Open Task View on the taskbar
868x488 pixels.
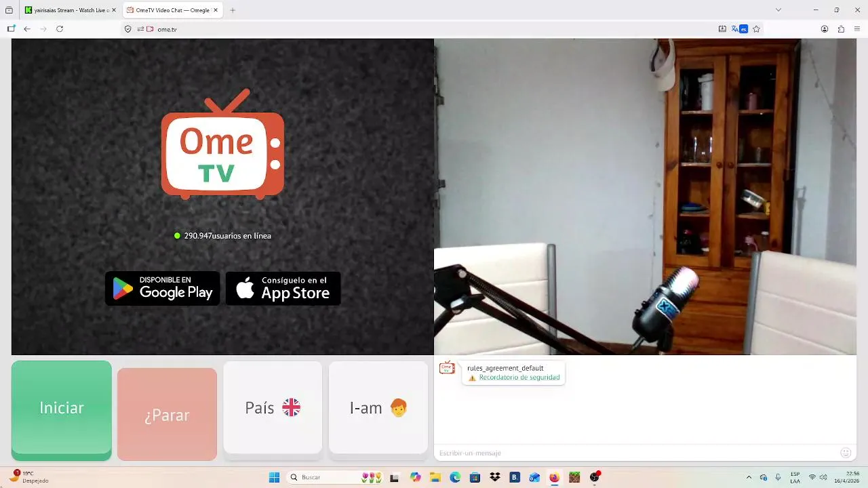click(x=395, y=477)
